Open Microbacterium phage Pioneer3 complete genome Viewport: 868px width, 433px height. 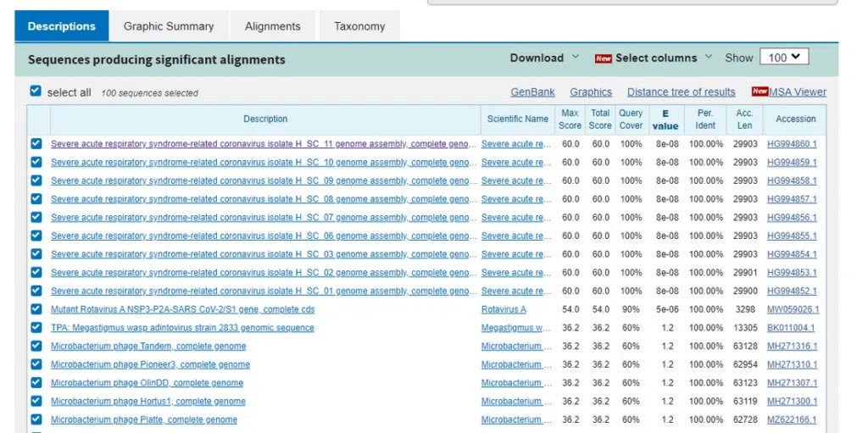pyautogui.click(x=150, y=364)
